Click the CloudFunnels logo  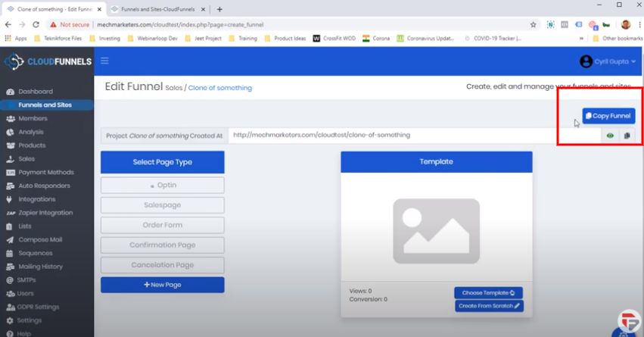click(47, 61)
